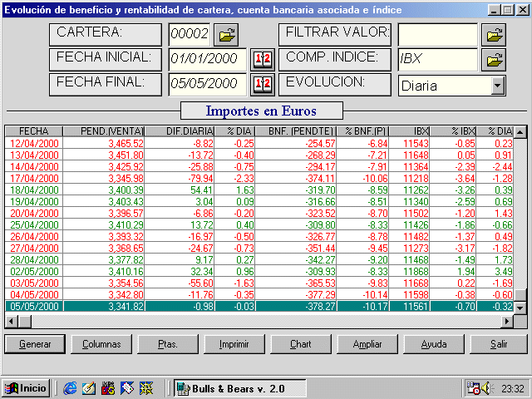The image size is (532, 399).
Task: Open the EVOLUCION Diaria dropdown
Action: tap(497, 86)
